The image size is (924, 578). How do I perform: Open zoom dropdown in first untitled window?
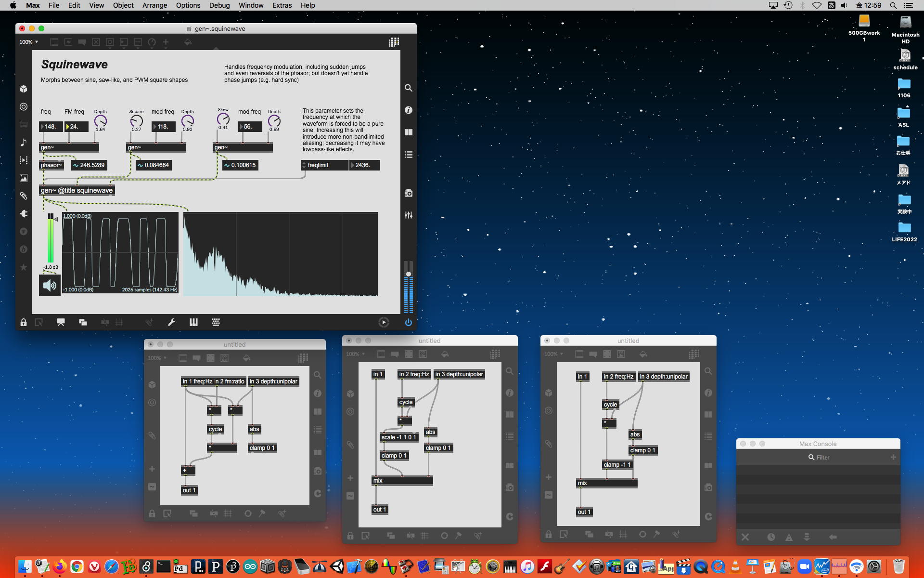coord(157,358)
